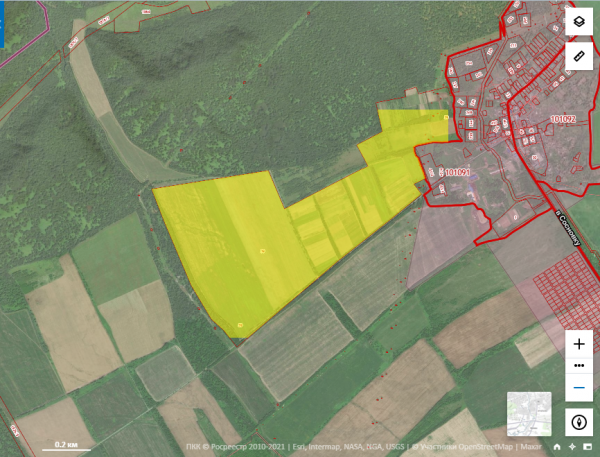This screenshot has height=457, width=600.
Task: Click parcel marker in large yellow field center
Action: coord(262,251)
